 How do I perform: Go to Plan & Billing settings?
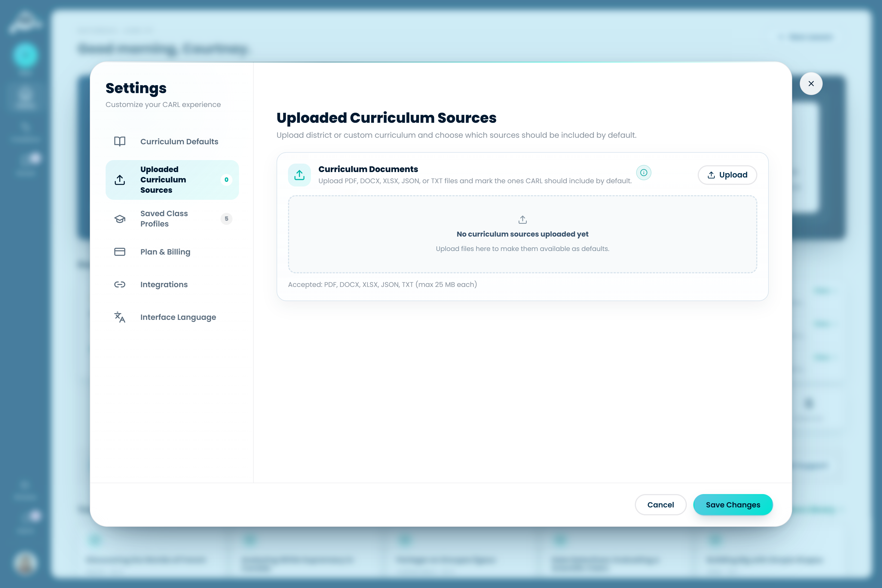pyautogui.click(x=172, y=252)
